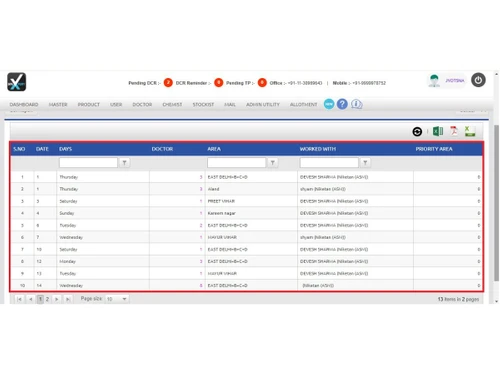This screenshot has width=500, height=375.
Task: Go to the previous page of results
Action: (x=31, y=299)
